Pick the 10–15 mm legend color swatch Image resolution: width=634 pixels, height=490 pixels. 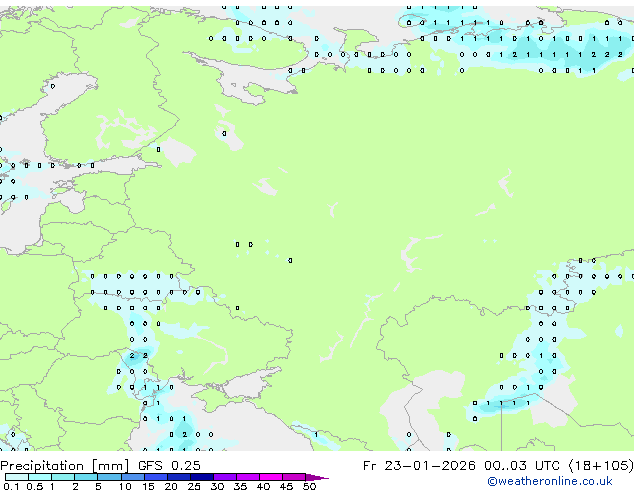(x=132, y=477)
